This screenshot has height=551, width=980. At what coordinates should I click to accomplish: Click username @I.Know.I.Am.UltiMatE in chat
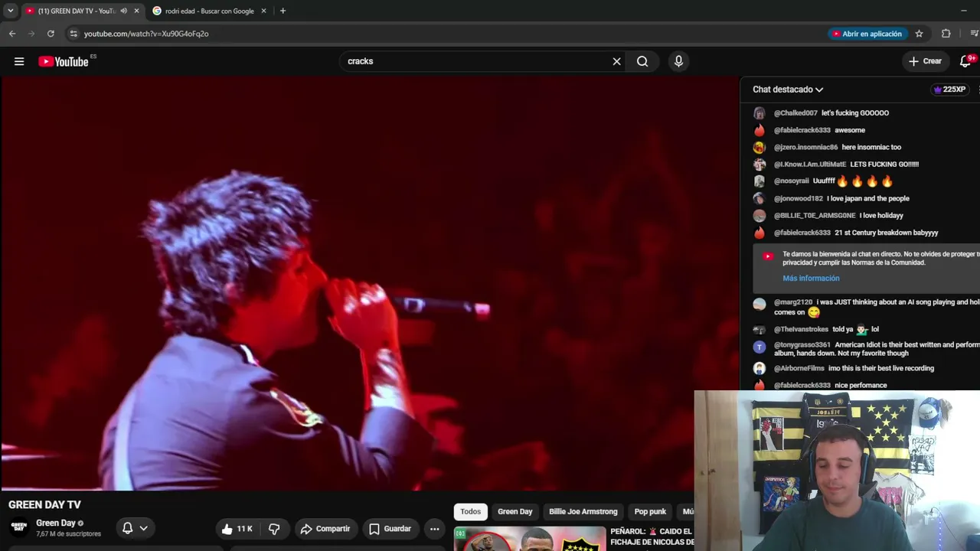810,165
